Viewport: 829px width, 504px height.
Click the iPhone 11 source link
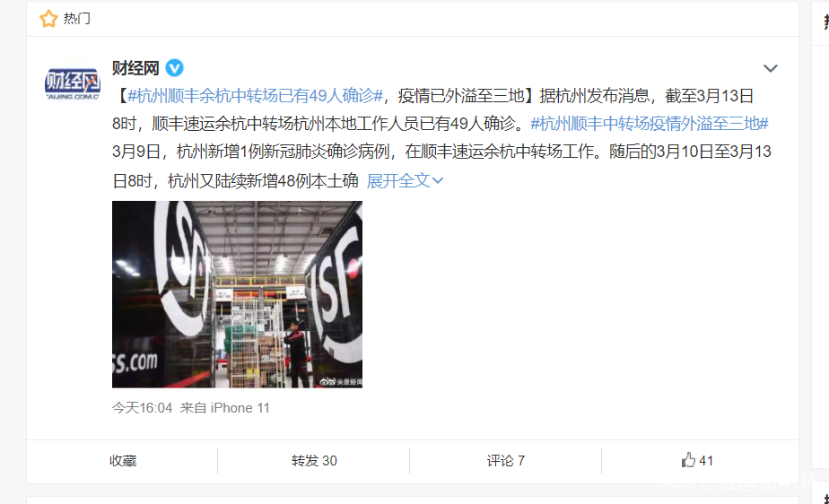pyautogui.click(x=240, y=408)
